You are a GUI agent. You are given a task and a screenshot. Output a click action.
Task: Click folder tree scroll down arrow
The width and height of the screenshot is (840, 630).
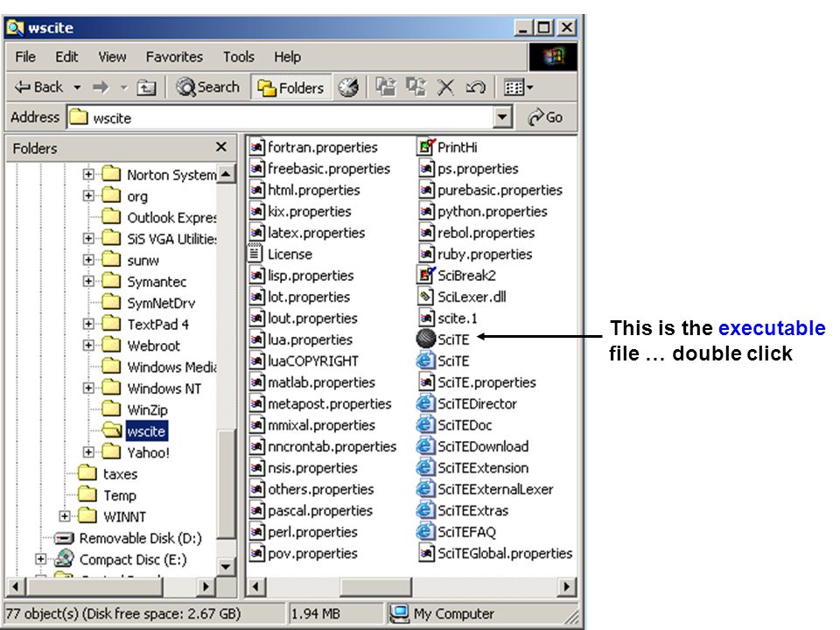click(x=226, y=566)
